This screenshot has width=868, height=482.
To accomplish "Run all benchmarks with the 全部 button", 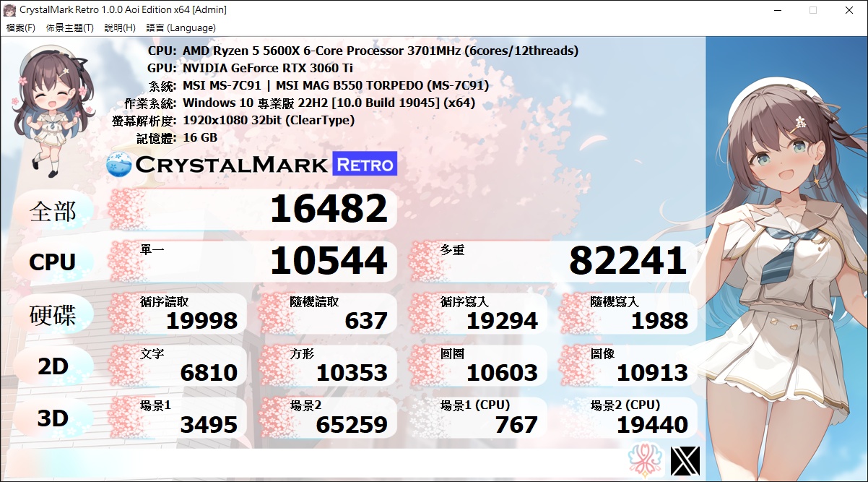I will pos(53,212).
